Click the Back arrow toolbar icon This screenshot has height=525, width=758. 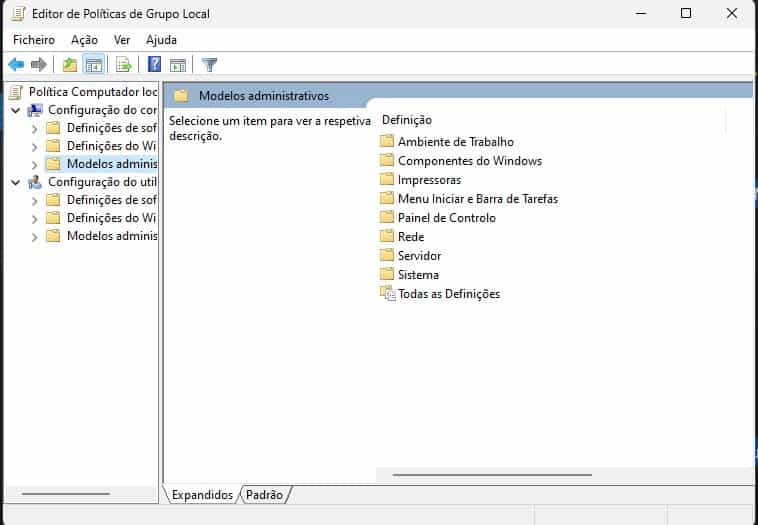(x=16, y=65)
